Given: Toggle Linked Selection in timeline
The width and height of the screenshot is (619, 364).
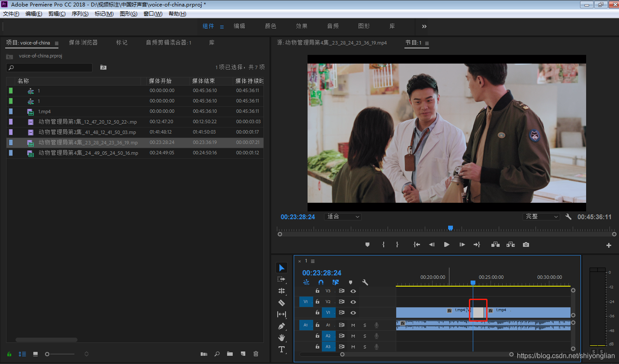Looking at the screenshot, I should (x=336, y=282).
